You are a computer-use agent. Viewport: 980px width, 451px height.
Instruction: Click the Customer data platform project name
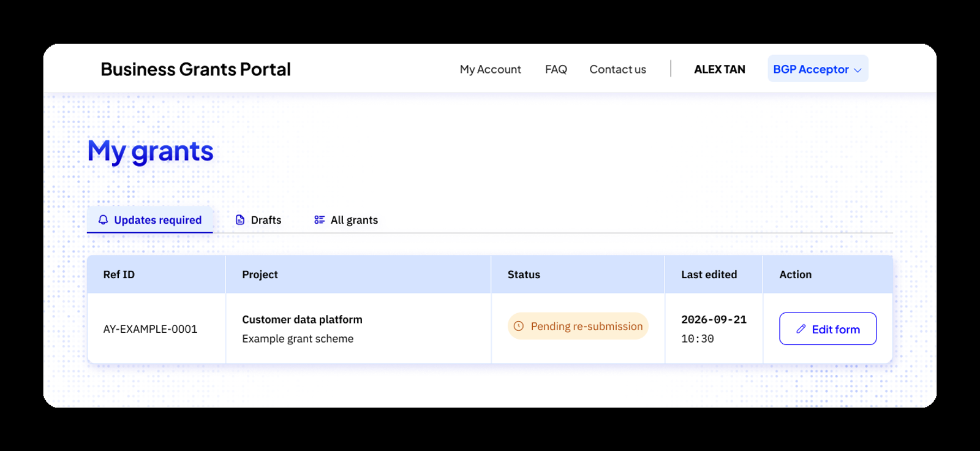click(302, 319)
